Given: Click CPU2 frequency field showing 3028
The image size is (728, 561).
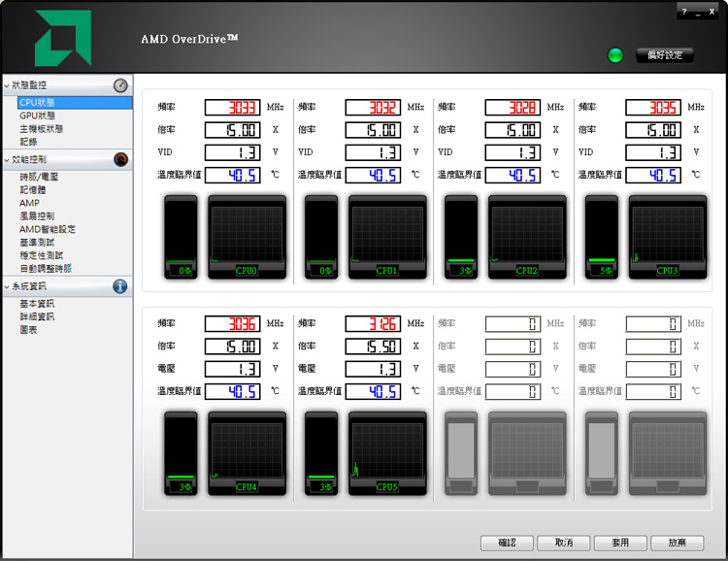Looking at the screenshot, I should click(x=513, y=108).
